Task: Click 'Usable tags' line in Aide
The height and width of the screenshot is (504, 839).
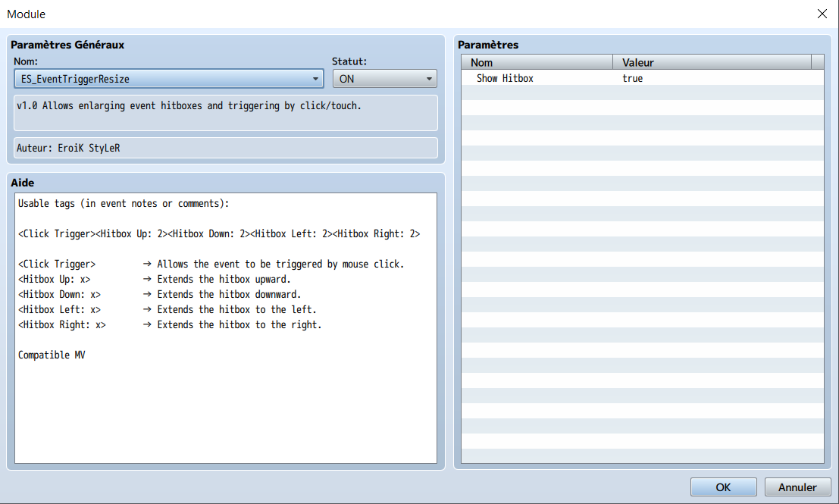Action: (x=124, y=203)
